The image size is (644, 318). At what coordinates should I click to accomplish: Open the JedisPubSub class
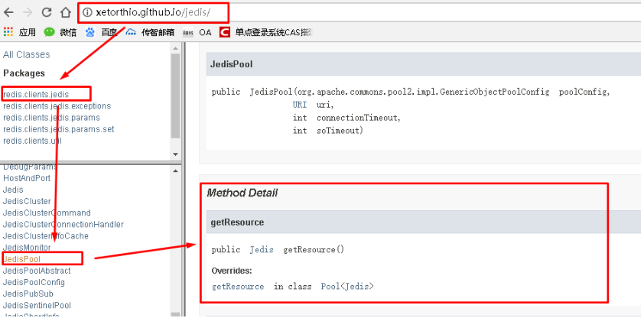click(28, 294)
